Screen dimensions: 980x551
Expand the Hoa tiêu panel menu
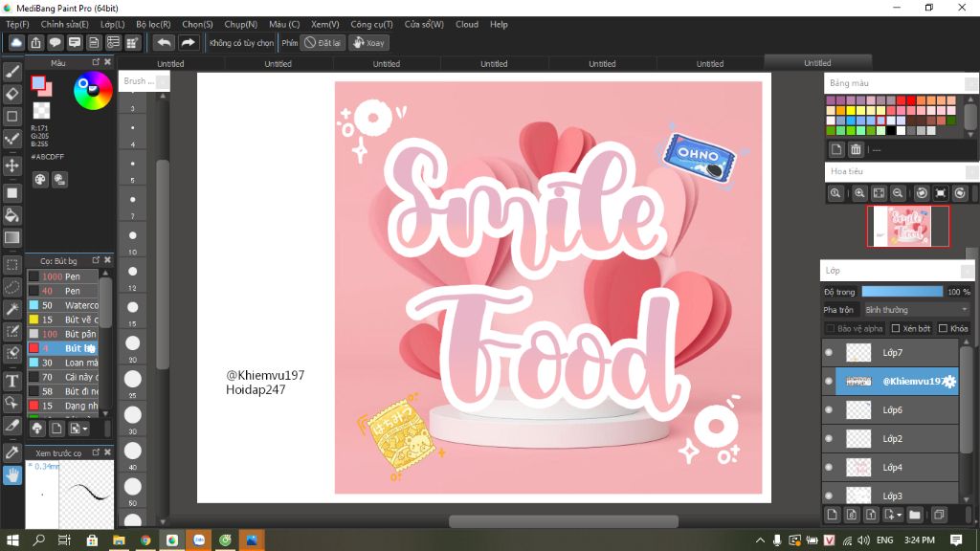pos(972,171)
